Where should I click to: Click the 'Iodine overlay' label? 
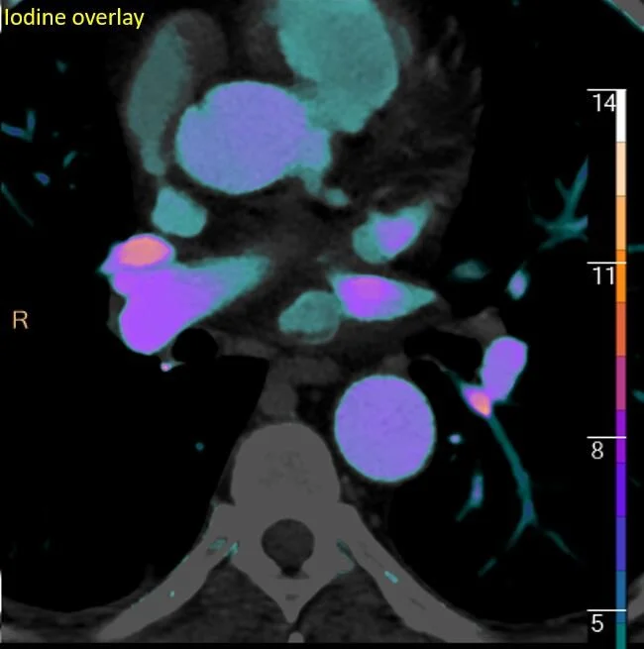coord(74,18)
